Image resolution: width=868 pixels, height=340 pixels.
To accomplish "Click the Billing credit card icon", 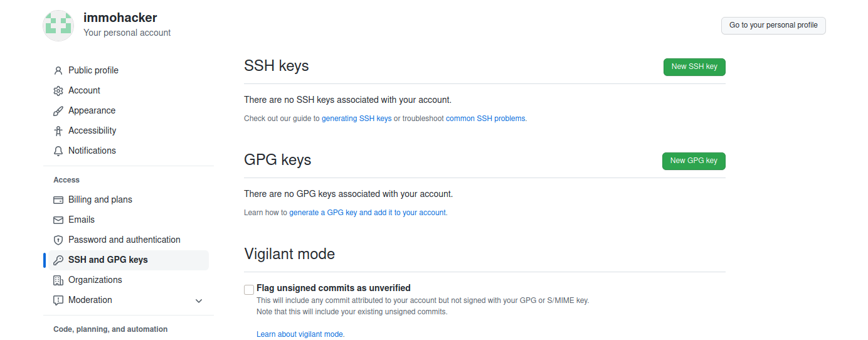I will tap(58, 199).
